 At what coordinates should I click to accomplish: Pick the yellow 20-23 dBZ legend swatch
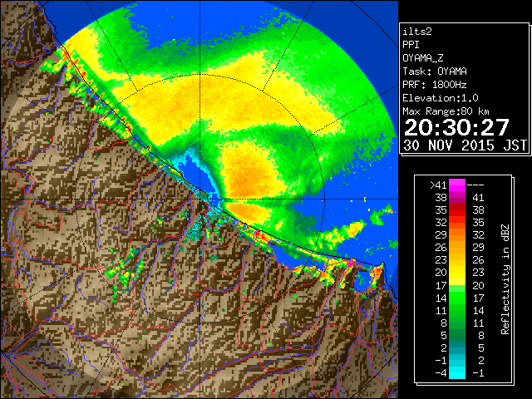[x=457, y=273]
